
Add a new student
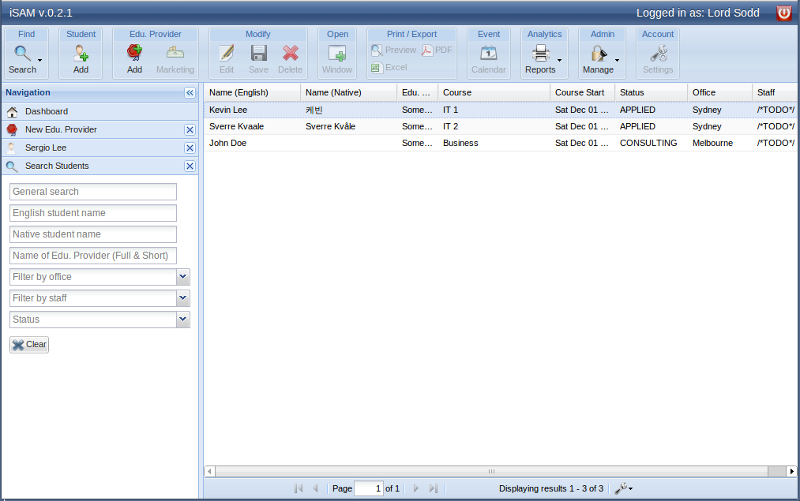coord(81,60)
